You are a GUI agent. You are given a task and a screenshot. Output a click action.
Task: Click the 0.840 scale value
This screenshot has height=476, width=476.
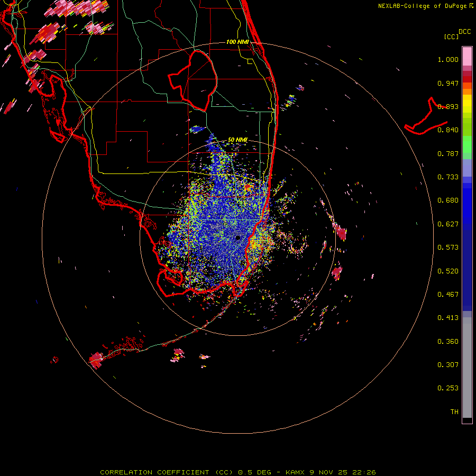coord(448,130)
